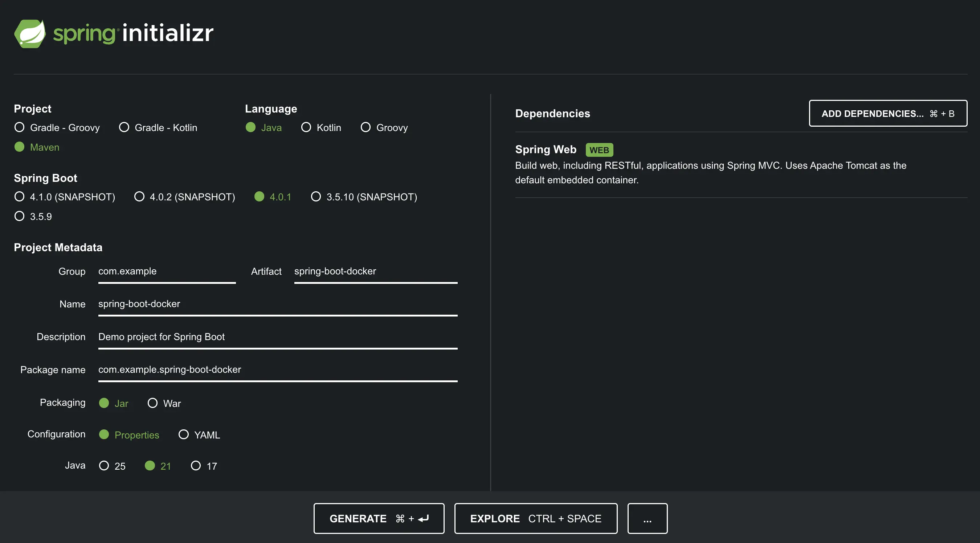Edit the Group field containing com.example
The width and height of the screenshot is (980, 543).
click(x=167, y=271)
